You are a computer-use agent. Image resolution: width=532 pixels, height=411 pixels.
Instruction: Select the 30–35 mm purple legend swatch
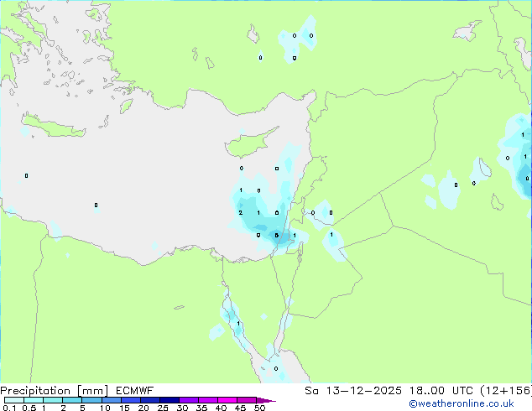(x=188, y=400)
